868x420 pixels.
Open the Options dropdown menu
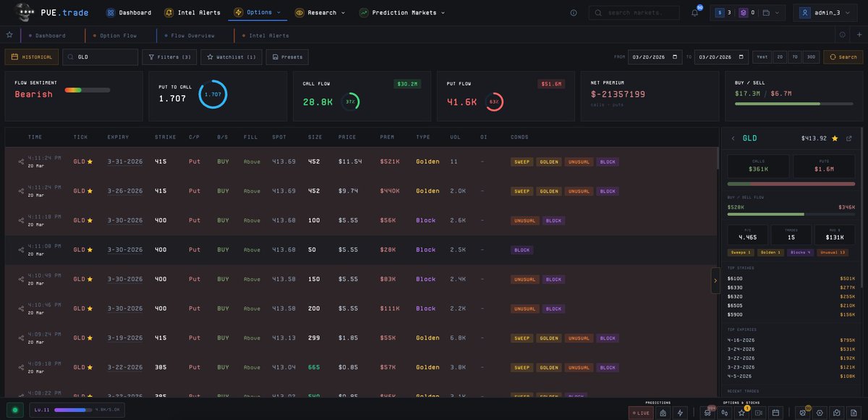pyautogui.click(x=258, y=12)
